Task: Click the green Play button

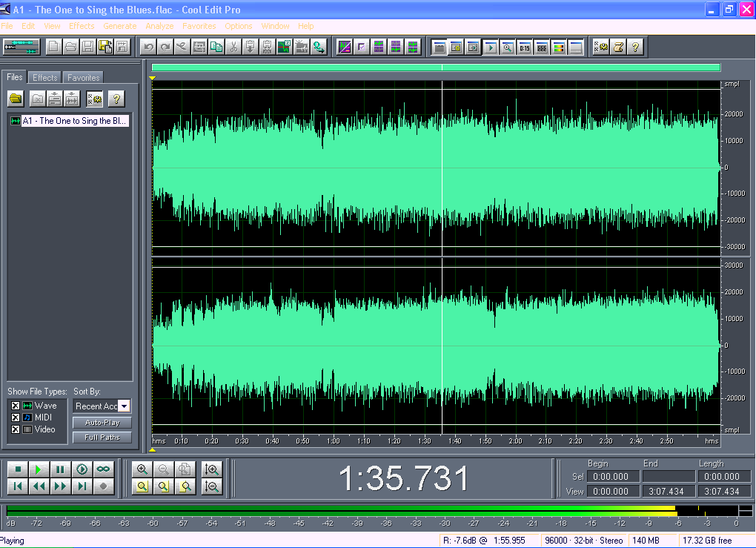Action: point(39,469)
